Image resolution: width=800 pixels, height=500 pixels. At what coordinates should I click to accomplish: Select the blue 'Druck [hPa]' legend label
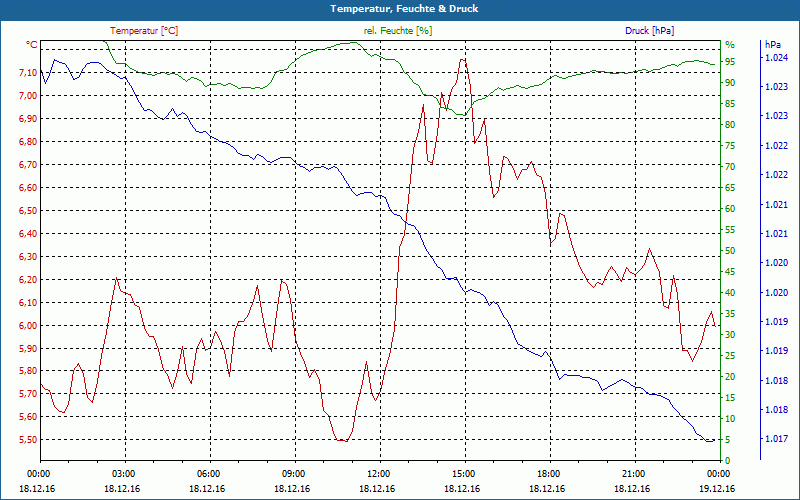(649, 31)
